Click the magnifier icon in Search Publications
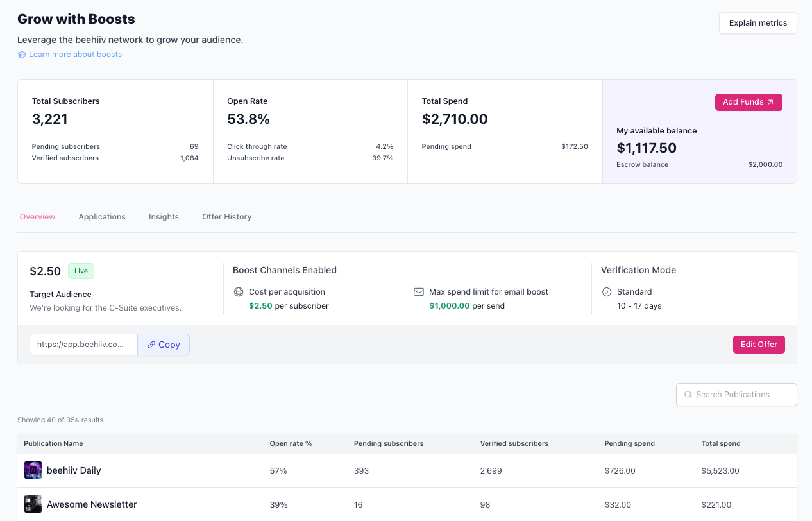This screenshot has height=521, width=812. (688, 395)
